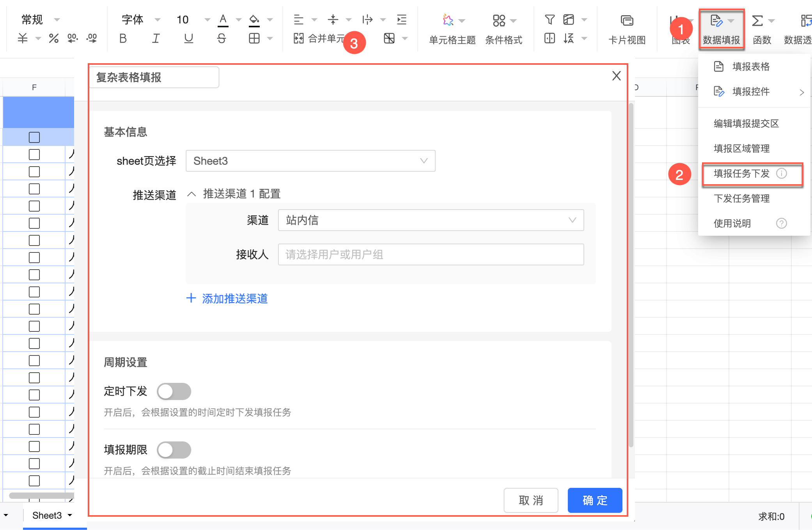Click the 取消 cancel button
Image resolution: width=812 pixels, height=530 pixels.
[531, 500]
